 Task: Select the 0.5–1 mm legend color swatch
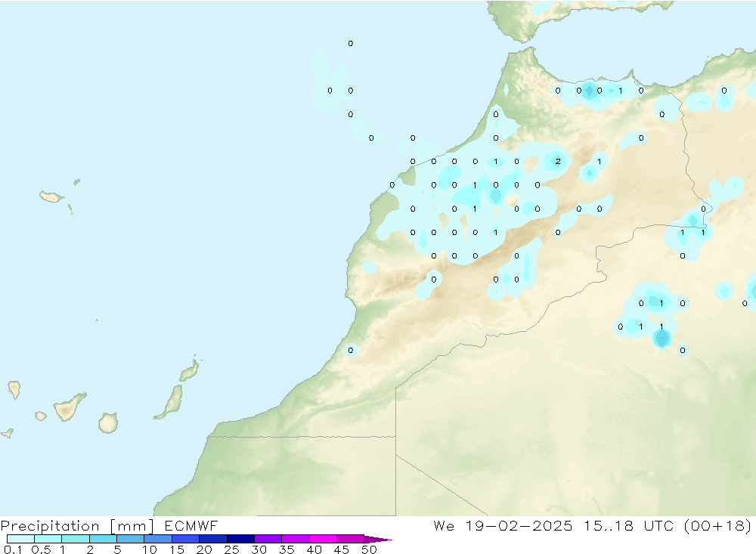click(x=48, y=539)
